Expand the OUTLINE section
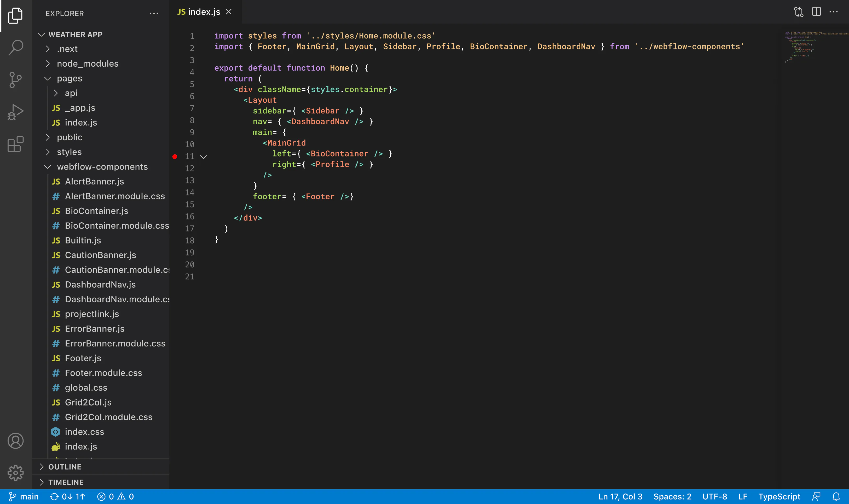The height and width of the screenshot is (504, 849). click(42, 467)
